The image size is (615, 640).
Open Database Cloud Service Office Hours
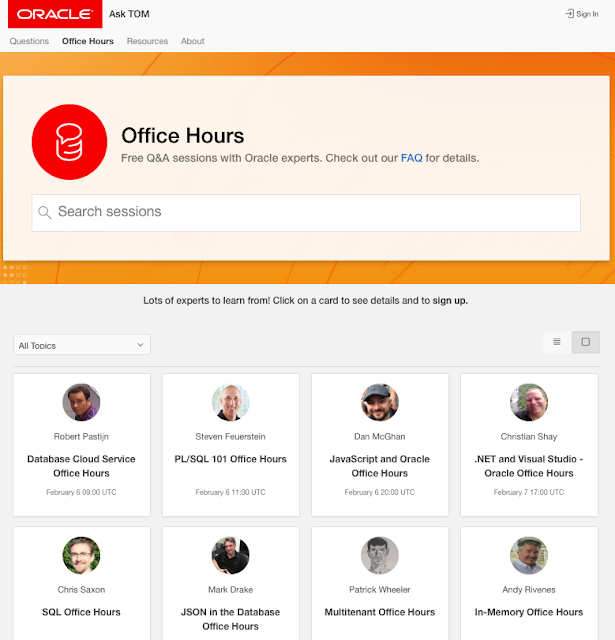81,466
